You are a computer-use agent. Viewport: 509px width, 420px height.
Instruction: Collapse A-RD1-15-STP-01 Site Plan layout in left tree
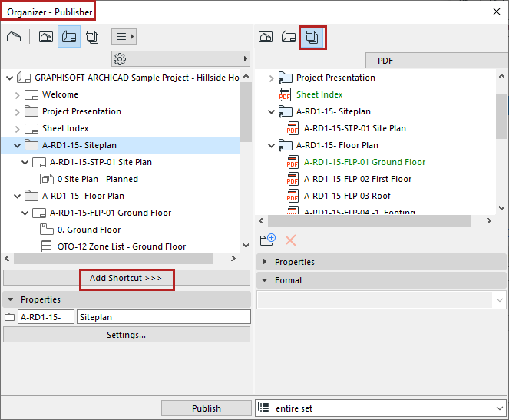click(25, 162)
